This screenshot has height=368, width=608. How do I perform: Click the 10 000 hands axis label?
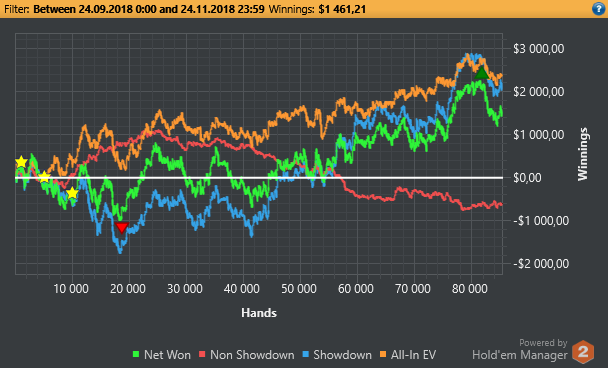(x=71, y=289)
